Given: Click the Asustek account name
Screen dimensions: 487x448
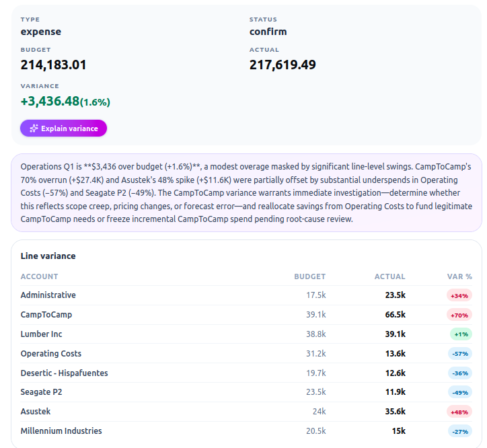Looking at the screenshot, I should (x=36, y=412).
